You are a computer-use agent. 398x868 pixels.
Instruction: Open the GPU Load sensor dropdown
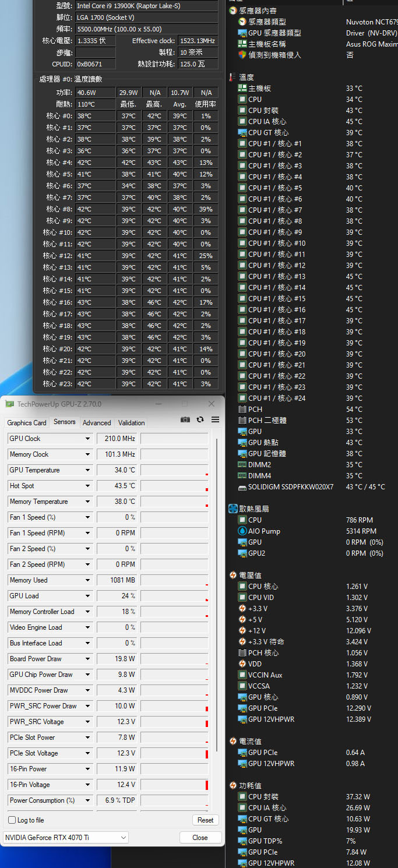click(x=88, y=596)
